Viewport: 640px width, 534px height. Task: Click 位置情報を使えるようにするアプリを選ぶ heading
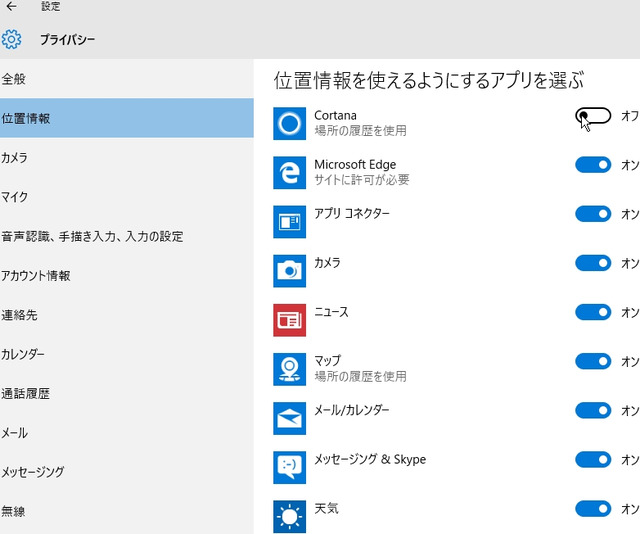tap(429, 80)
